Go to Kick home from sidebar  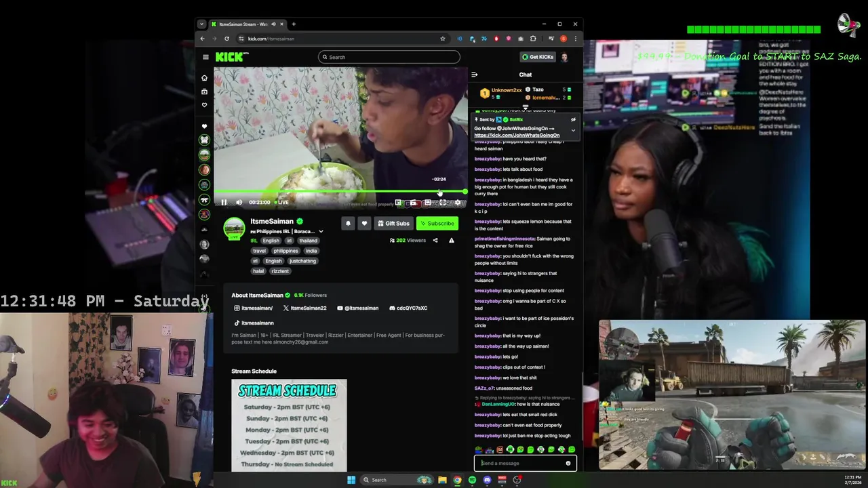204,77
